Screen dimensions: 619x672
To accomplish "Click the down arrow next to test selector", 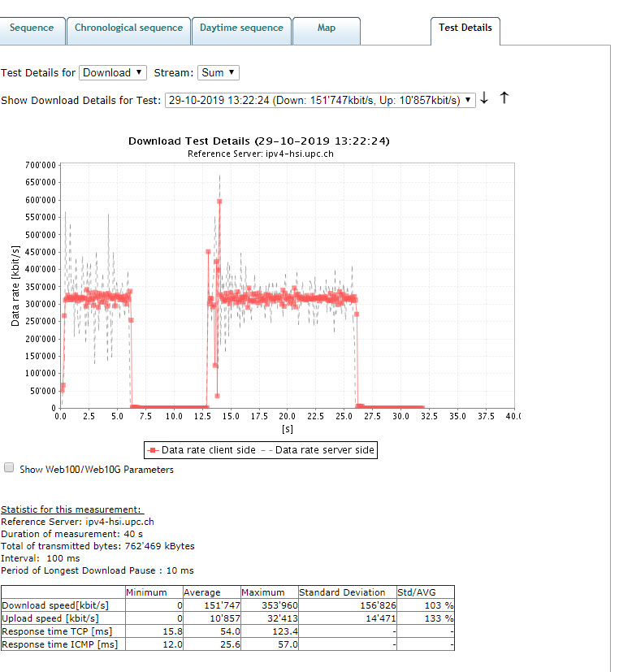I will 484,98.
